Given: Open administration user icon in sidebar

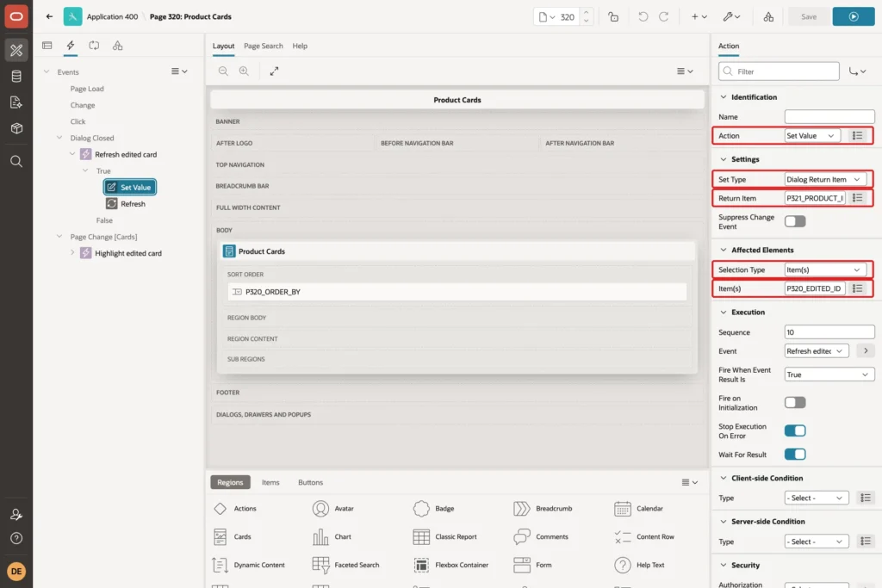Looking at the screenshot, I should click(x=16, y=514).
